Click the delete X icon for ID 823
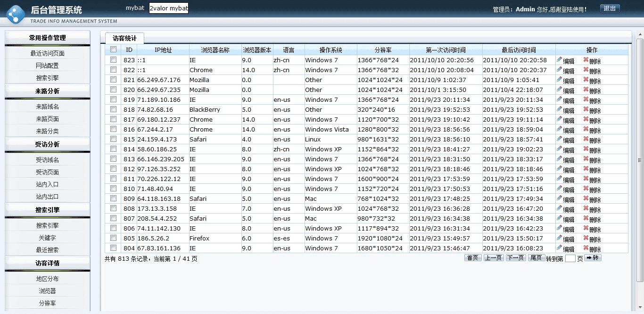Image resolution: width=644 pixels, height=314 pixels. coord(586,59)
